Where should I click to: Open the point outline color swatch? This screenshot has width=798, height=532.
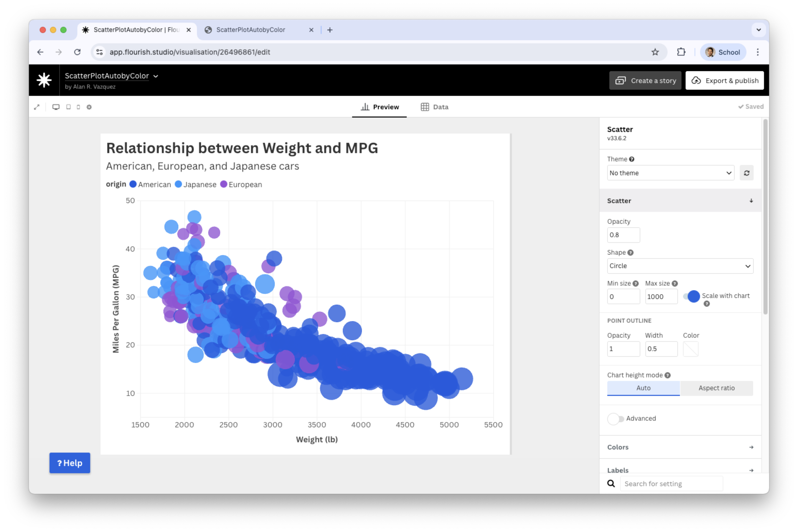point(691,349)
